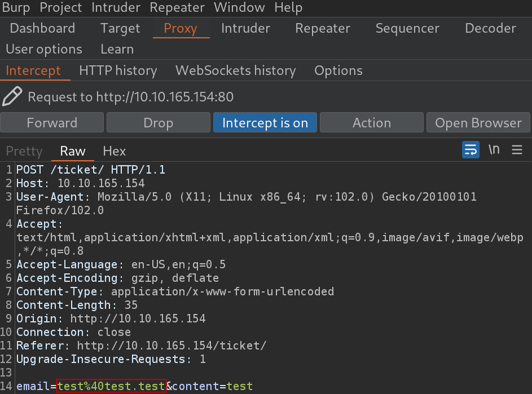Toggle the Intercept is on button
The height and width of the screenshot is (394, 532).
pyautogui.click(x=265, y=122)
